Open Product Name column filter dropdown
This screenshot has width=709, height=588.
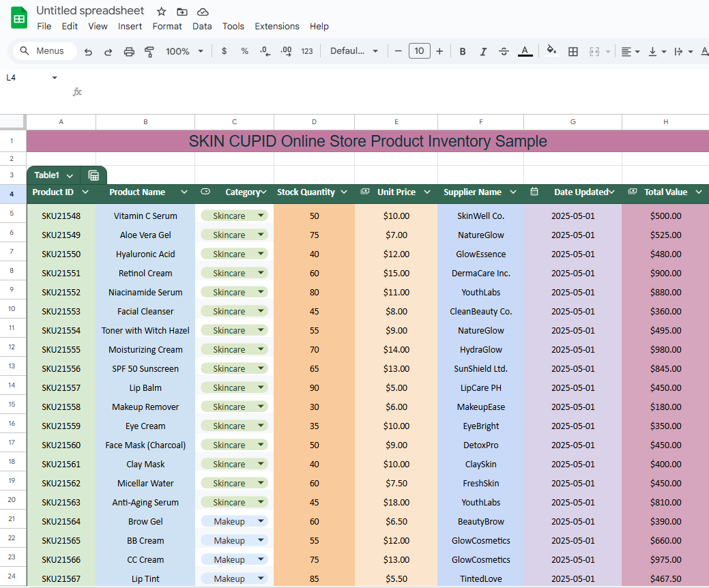click(184, 192)
